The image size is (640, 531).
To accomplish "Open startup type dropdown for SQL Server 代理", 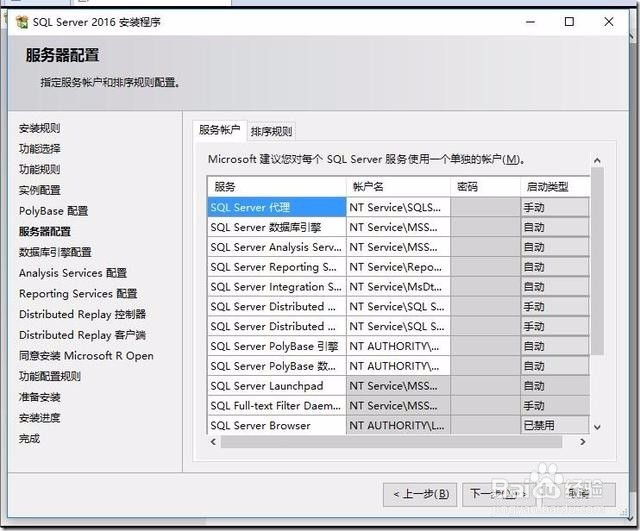I will point(555,207).
